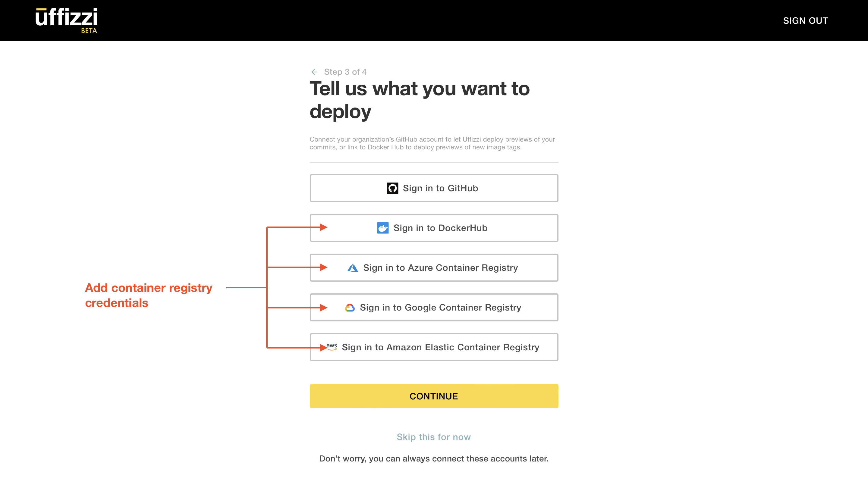
Task: Open "Sign in to Amazon Elastic Container Registry" text
Action: click(440, 347)
